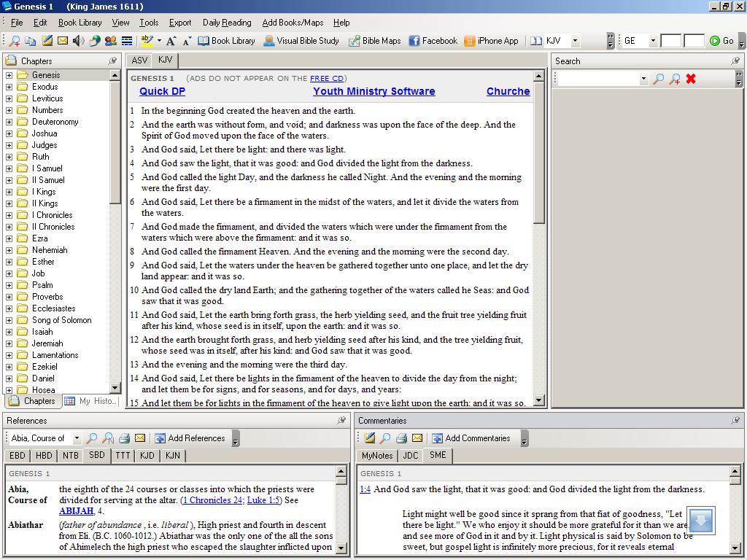The image size is (747, 560).
Task: Email the References content
Action: [x=140, y=438]
